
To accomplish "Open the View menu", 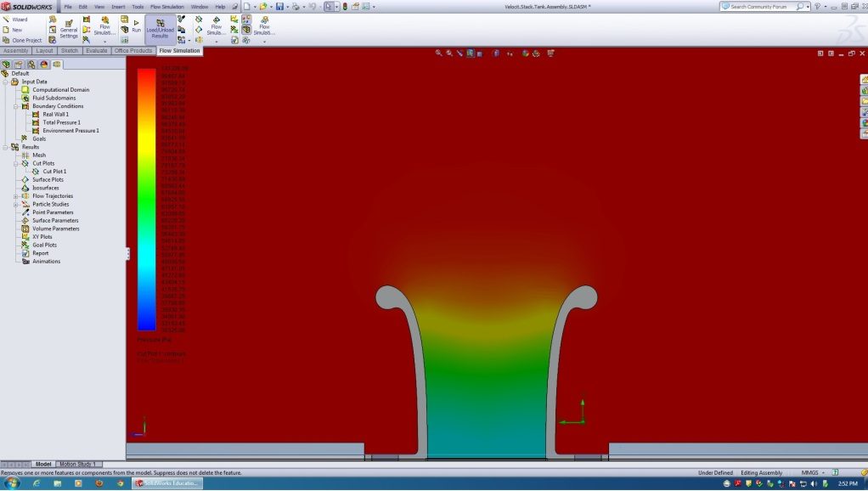I will point(99,7).
